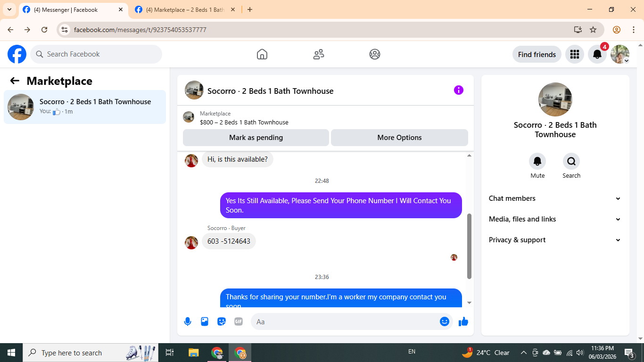Close the Messenger browser tab

[121, 9]
